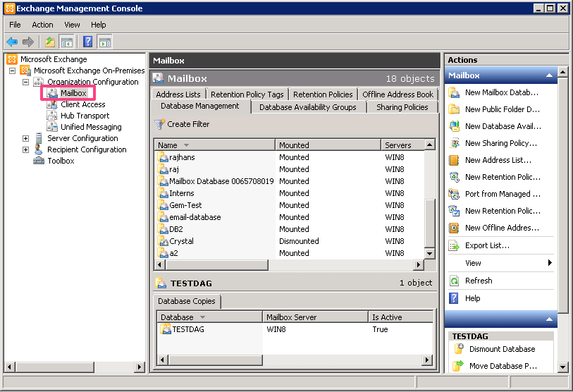Switch to Offline Address Book tab

click(x=398, y=94)
